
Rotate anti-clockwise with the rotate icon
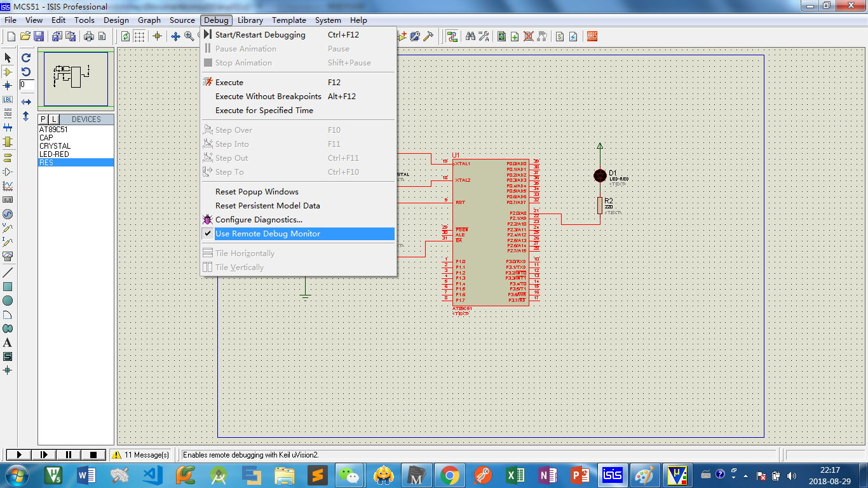click(x=26, y=71)
